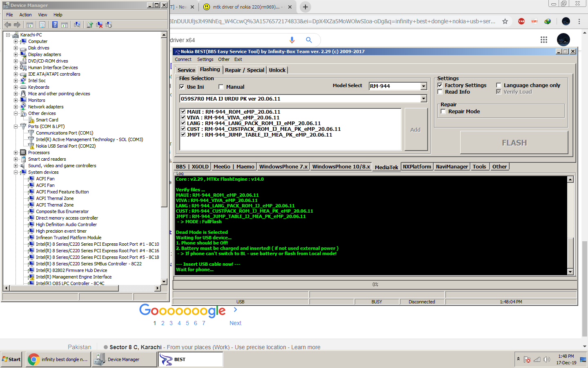Viewport: 588px width, 368px height.
Task: Open search results page 2
Action: coord(163,323)
